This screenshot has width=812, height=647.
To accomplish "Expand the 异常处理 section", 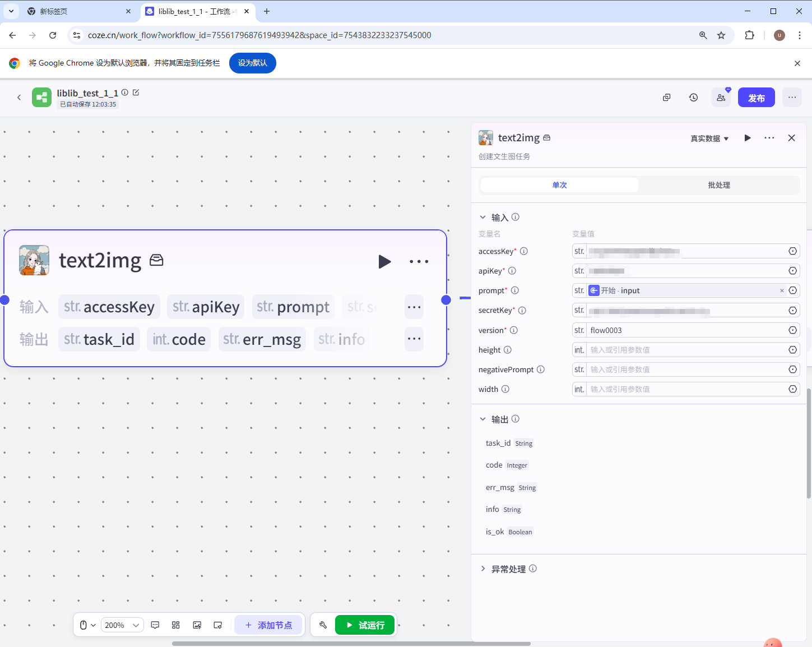I will [x=483, y=569].
